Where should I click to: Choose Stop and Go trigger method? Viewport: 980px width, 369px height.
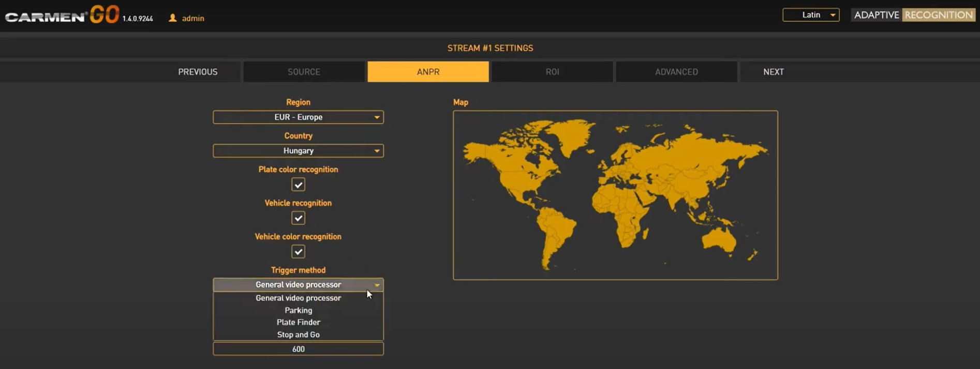298,335
